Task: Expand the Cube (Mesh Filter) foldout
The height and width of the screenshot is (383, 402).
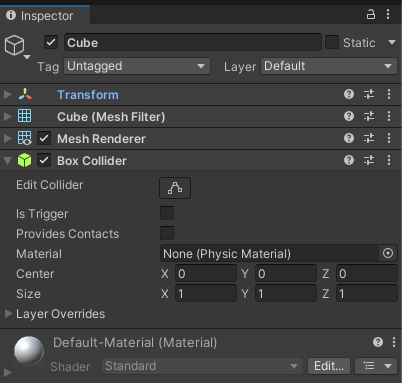Action: 7,117
